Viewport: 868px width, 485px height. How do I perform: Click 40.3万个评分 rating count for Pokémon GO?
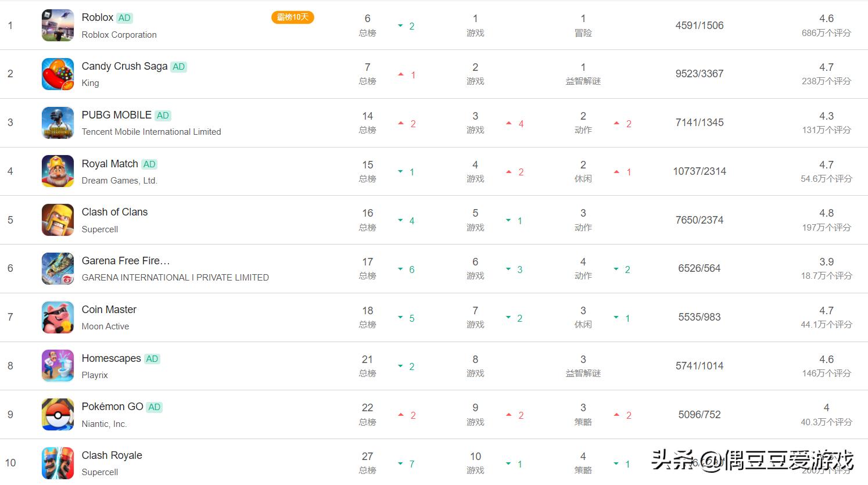(x=826, y=422)
